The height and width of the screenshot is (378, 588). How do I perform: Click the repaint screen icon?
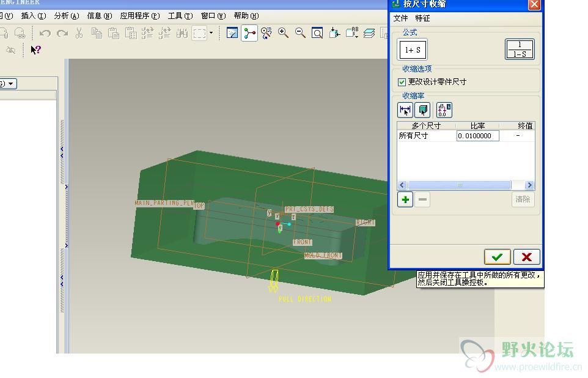[232, 33]
